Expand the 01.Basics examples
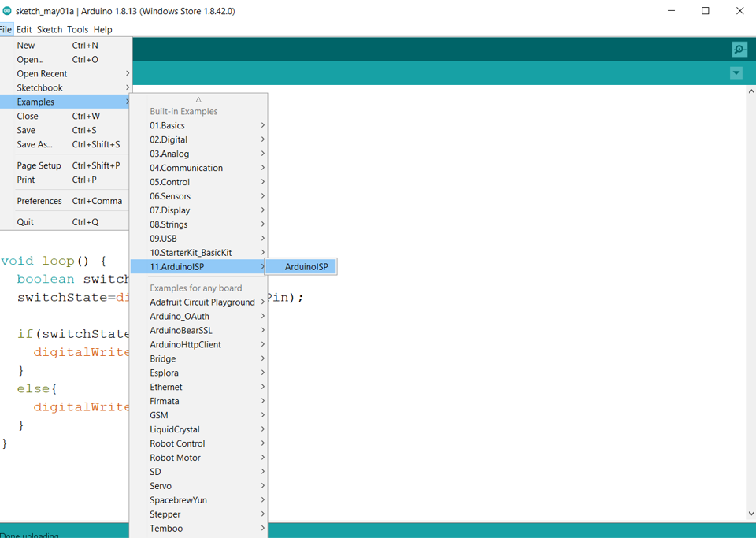The height and width of the screenshot is (538, 756). tap(198, 125)
